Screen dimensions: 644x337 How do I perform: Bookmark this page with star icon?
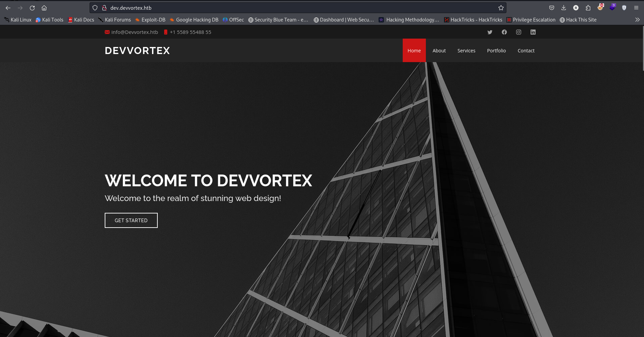click(501, 8)
